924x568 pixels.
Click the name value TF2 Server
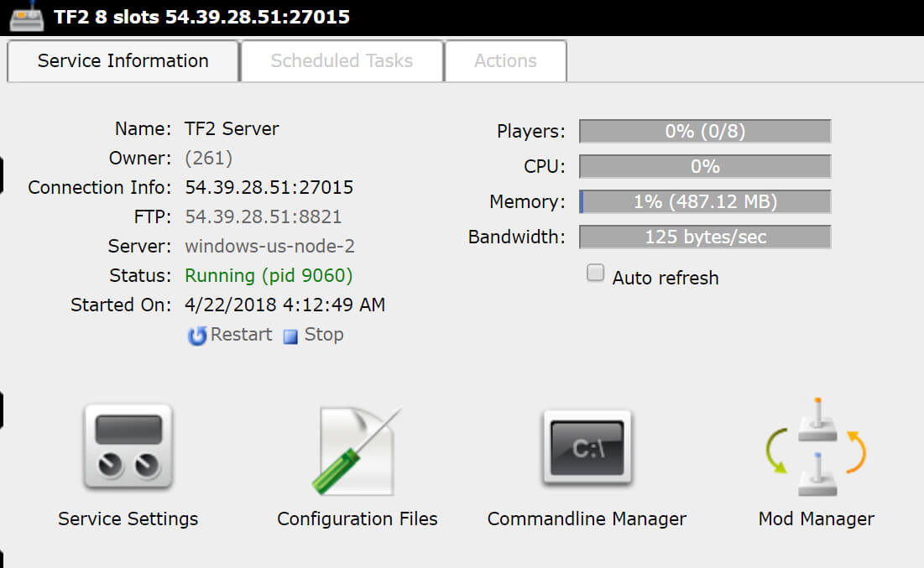tap(232, 128)
